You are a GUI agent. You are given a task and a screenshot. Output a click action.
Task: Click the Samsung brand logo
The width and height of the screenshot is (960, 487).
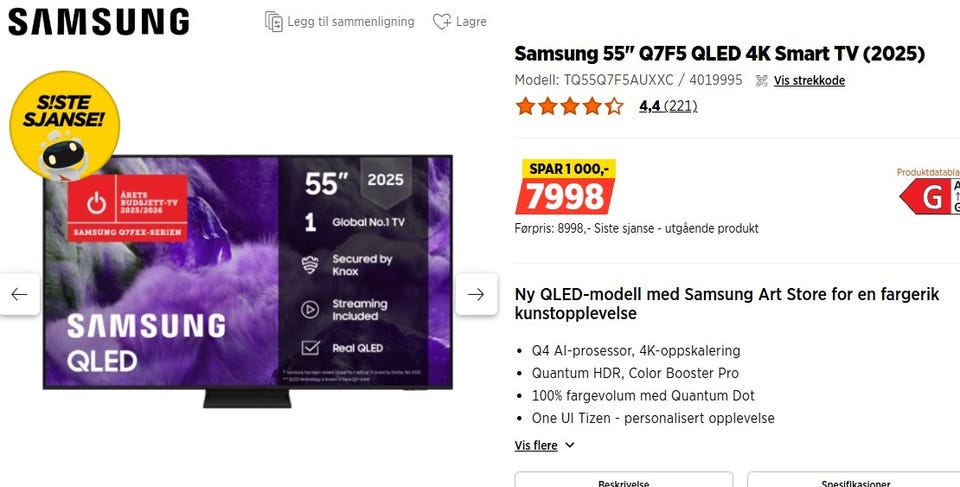pyautogui.click(x=98, y=21)
